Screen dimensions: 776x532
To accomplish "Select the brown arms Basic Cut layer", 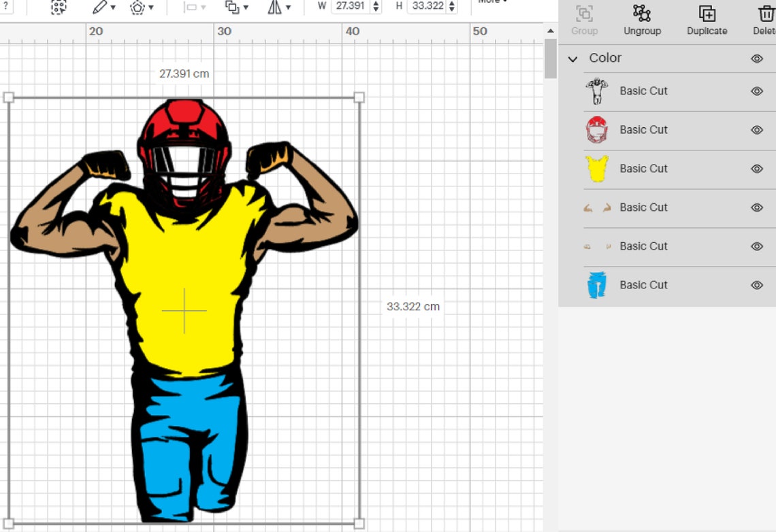I will click(643, 207).
